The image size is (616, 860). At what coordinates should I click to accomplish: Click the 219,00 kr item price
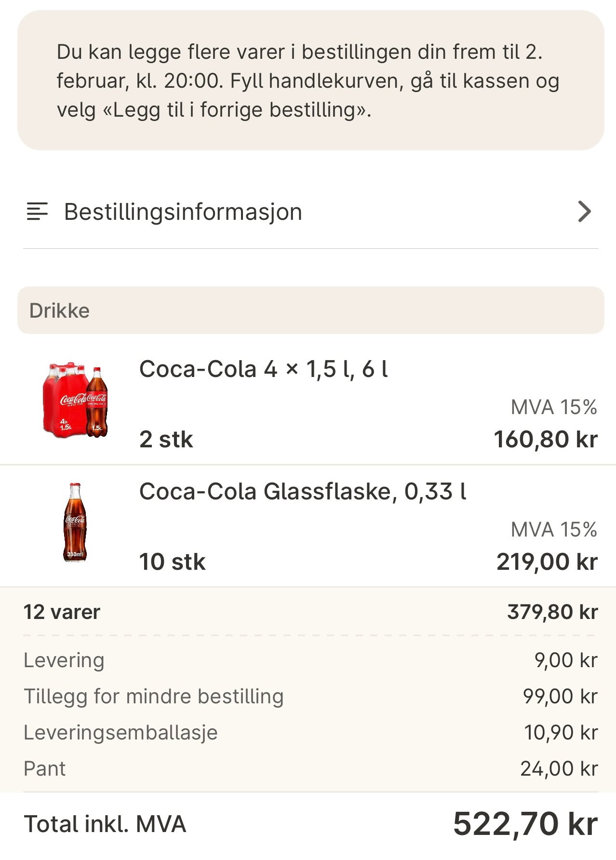(x=547, y=562)
